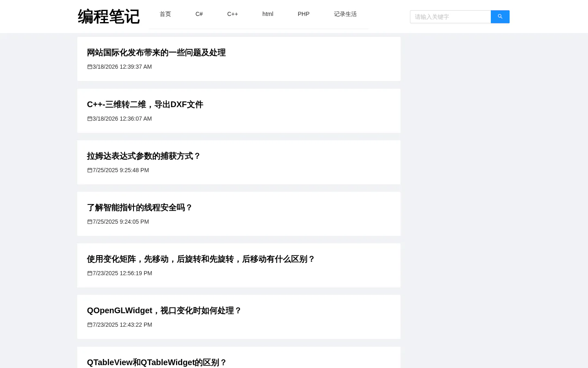Click calendar icon beside 7/25/2025 9:25:48 PM
The height and width of the screenshot is (368, 588).
click(x=90, y=170)
